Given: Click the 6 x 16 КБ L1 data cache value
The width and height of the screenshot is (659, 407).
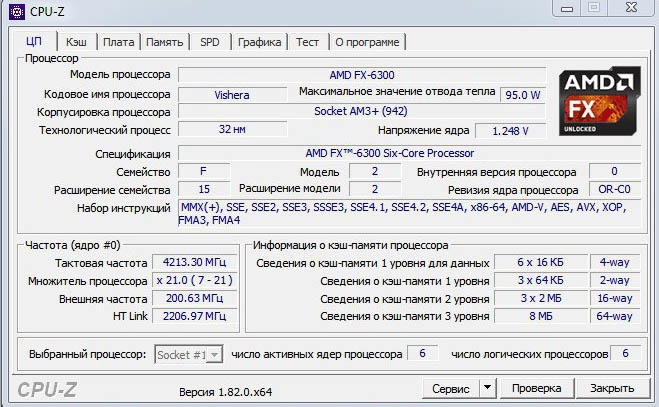Looking at the screenshot, I should 540,262.
